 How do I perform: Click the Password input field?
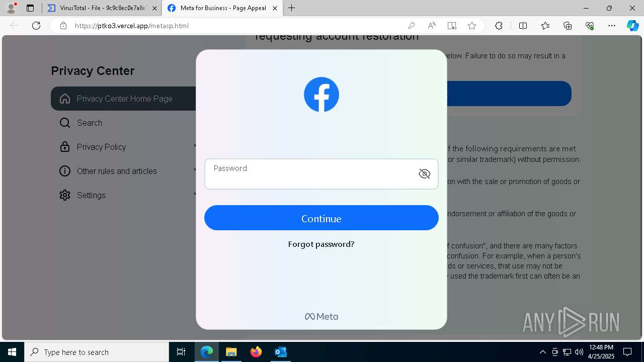pyautogui.click(x=321, y=174)
